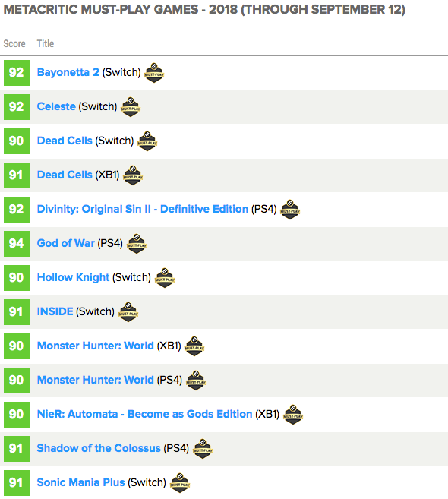Click the 91 score box for Dead Cells (XB1)

[17, 175]
